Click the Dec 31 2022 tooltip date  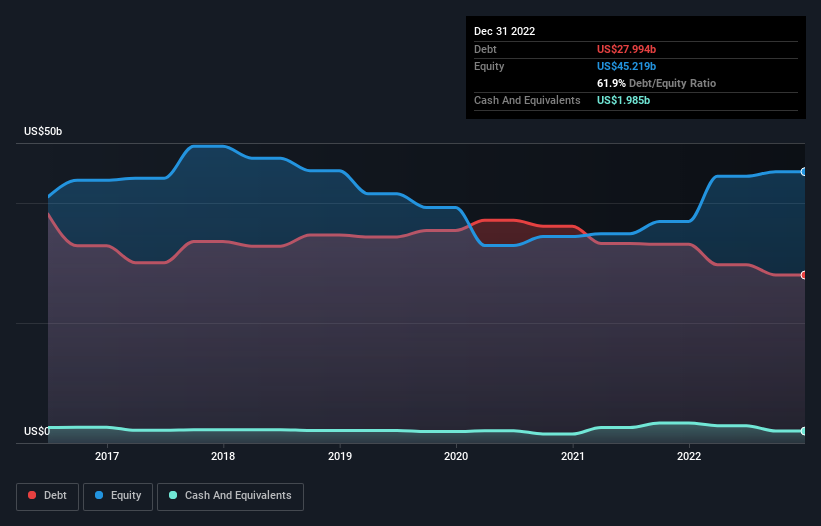(x=505, y=31)
